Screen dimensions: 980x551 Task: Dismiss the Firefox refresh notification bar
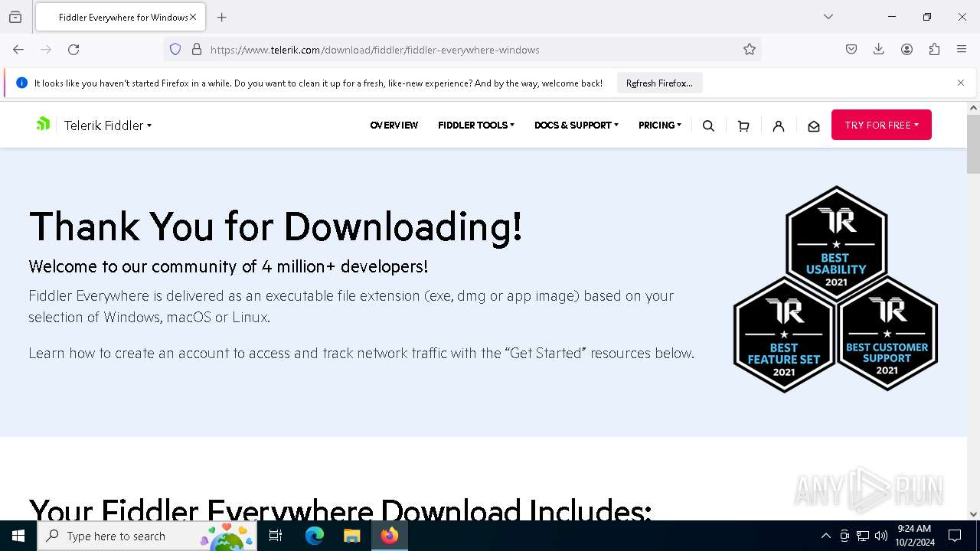(961, 83)
